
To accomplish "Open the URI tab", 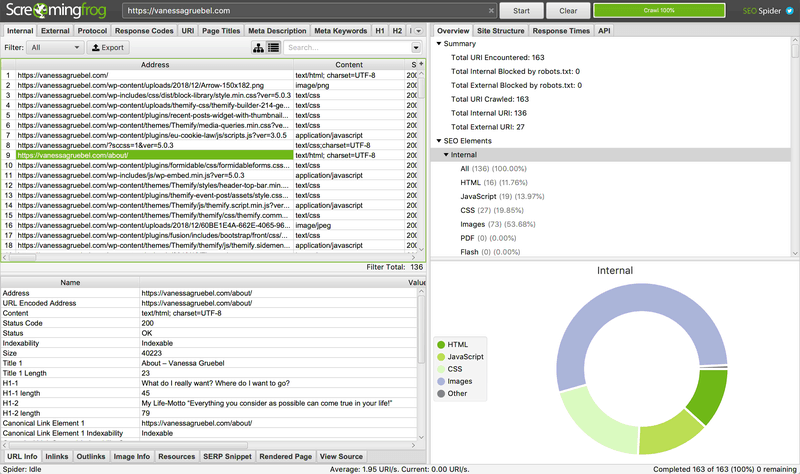I will [188, 31].
